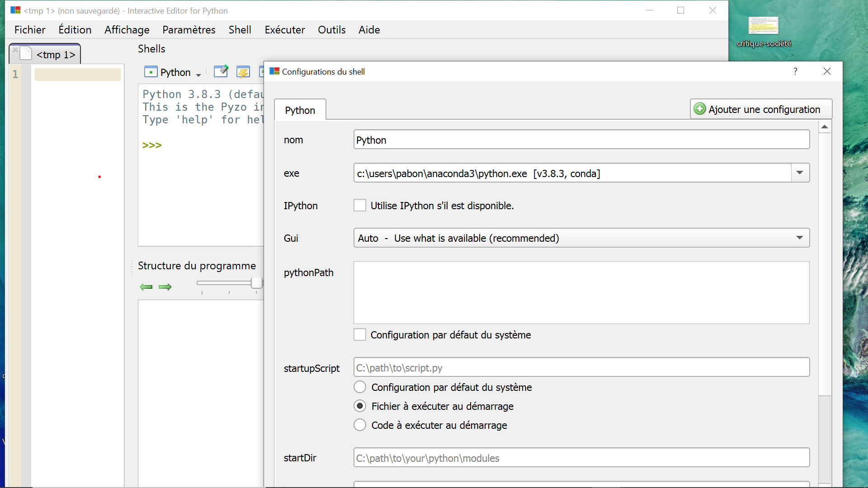Screen dimensions: 868x488
Task: Expand the exe python path dropdown
Action: click(x=800, y=173)
